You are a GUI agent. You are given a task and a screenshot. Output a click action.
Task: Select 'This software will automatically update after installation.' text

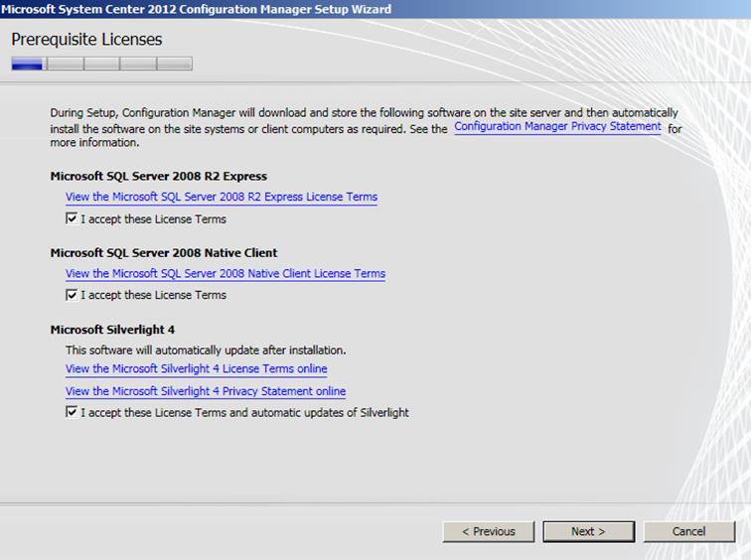[x=206, y=350]
